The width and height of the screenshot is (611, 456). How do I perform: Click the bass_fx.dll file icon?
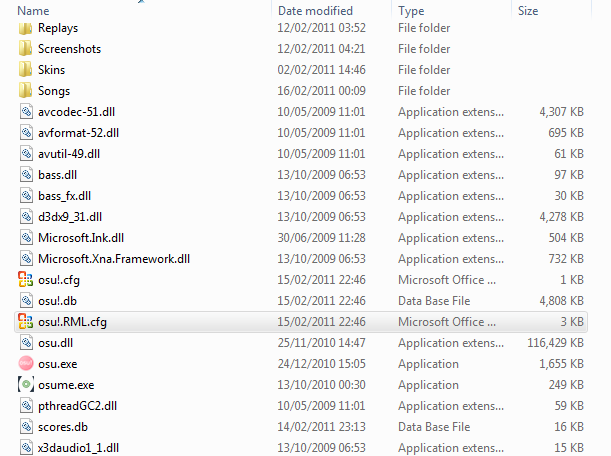coord(26,196)
